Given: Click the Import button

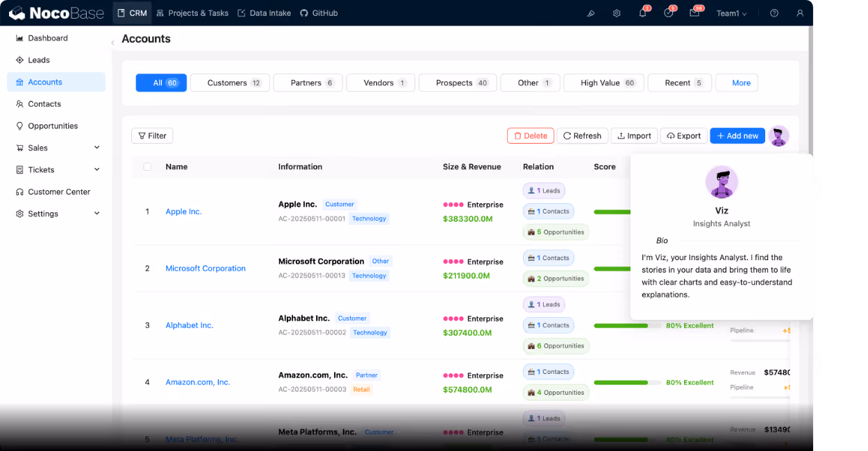Looking at the screenshot, I should point(634,136).
